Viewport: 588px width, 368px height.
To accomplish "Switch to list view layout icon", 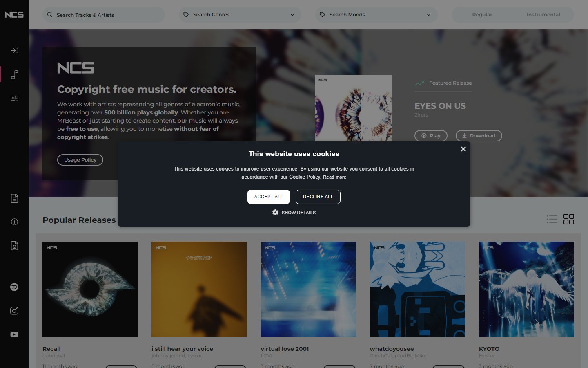I will pos(552,220).
